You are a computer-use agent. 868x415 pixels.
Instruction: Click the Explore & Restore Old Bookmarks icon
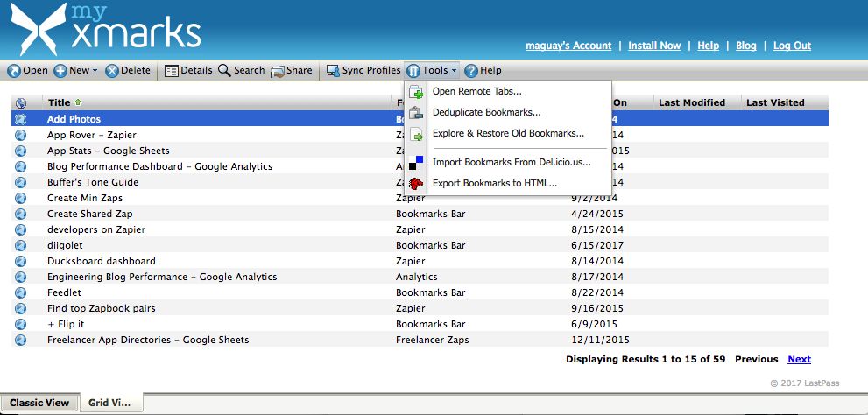[x=416, y=135]
